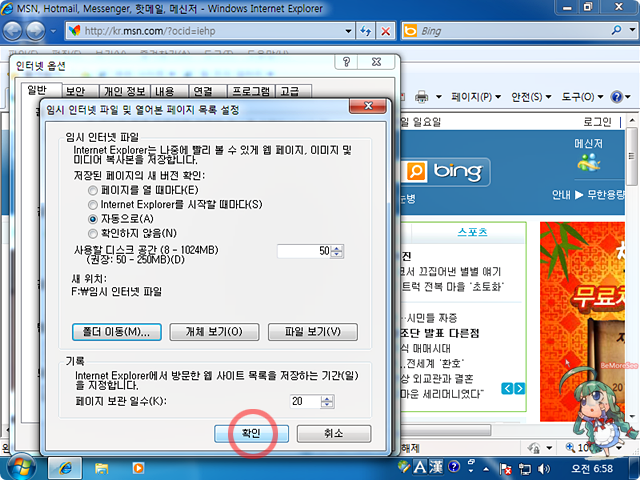Open Internet Explorer from taskbar
The image size is (640, 480).
coord(65,466)
